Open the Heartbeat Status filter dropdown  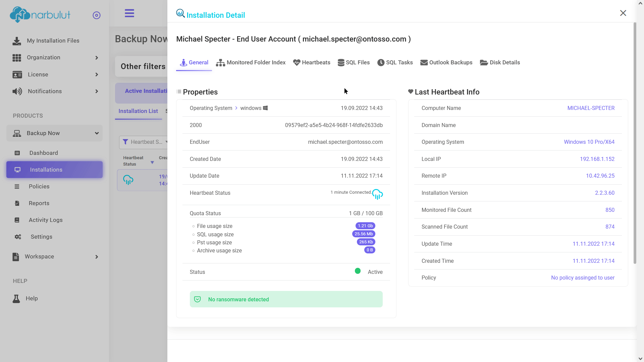coord(144,142)
